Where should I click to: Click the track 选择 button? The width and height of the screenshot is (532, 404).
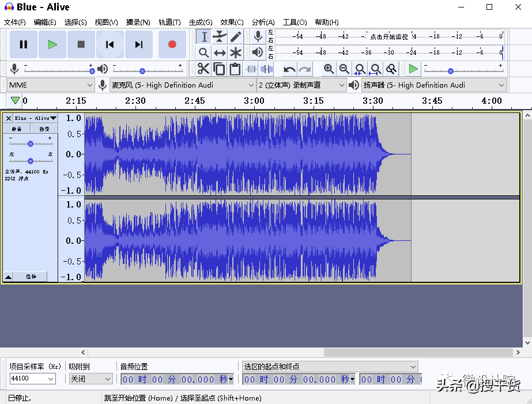coord(31,277)
